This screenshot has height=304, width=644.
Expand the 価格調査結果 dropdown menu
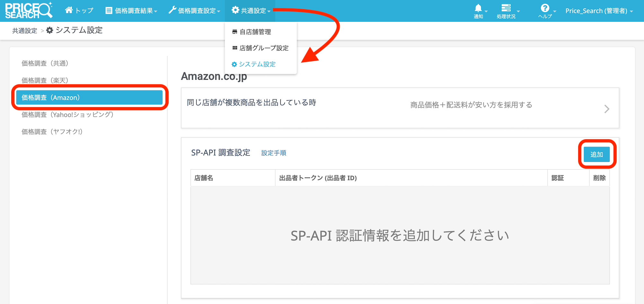pos(131,11)
